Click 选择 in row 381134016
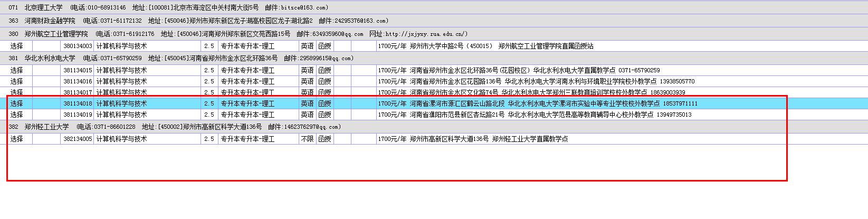 click(17, 81)
